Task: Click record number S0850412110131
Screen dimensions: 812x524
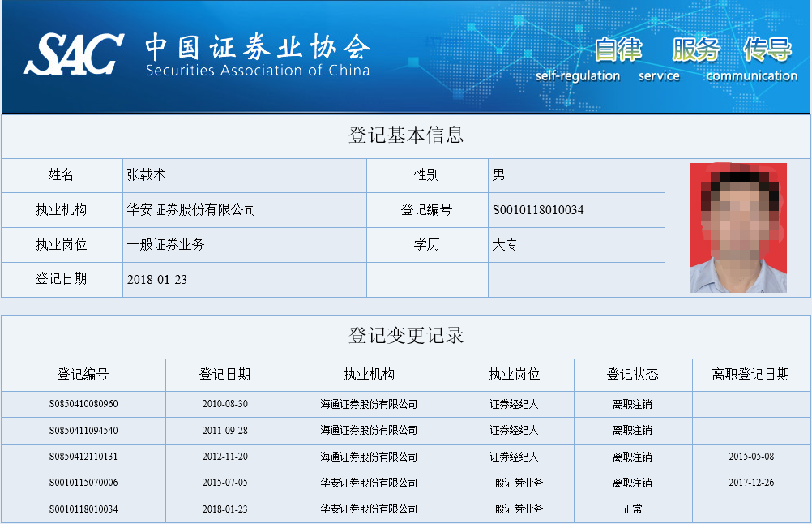Action: point(83,457)
